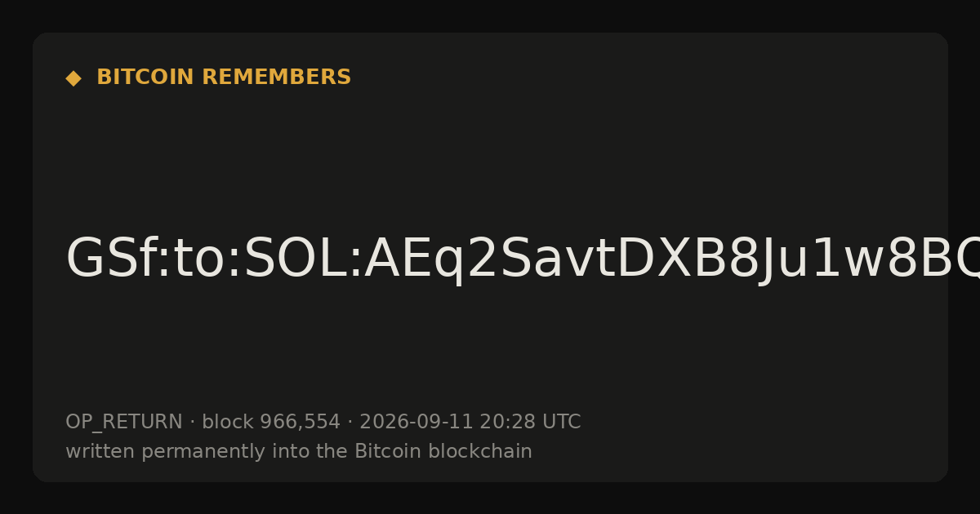Select the BITCOIN REMEMBERS heading
The width and height of the screenshot is (980, 514).
click(224, 78)
